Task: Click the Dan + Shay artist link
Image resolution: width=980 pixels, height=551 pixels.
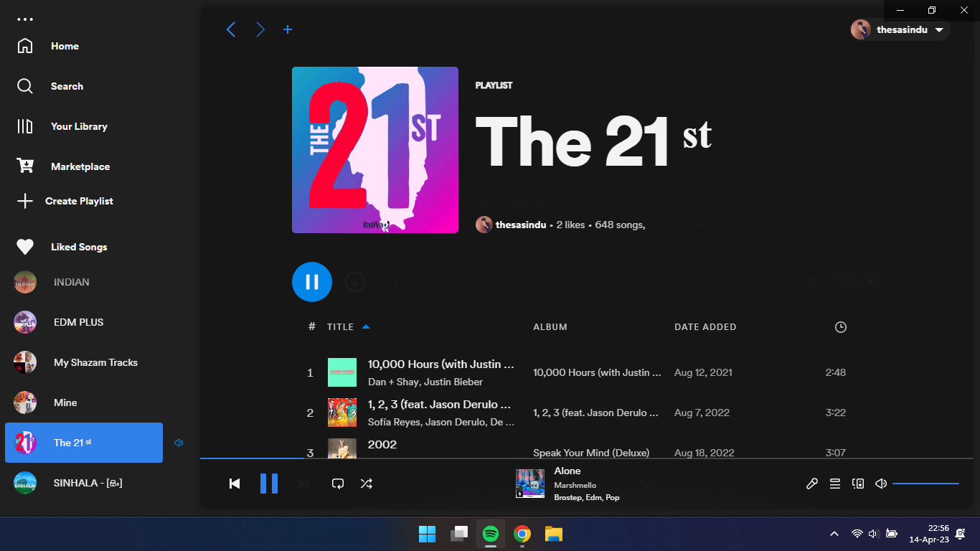Action: click(x=393, y=382)
